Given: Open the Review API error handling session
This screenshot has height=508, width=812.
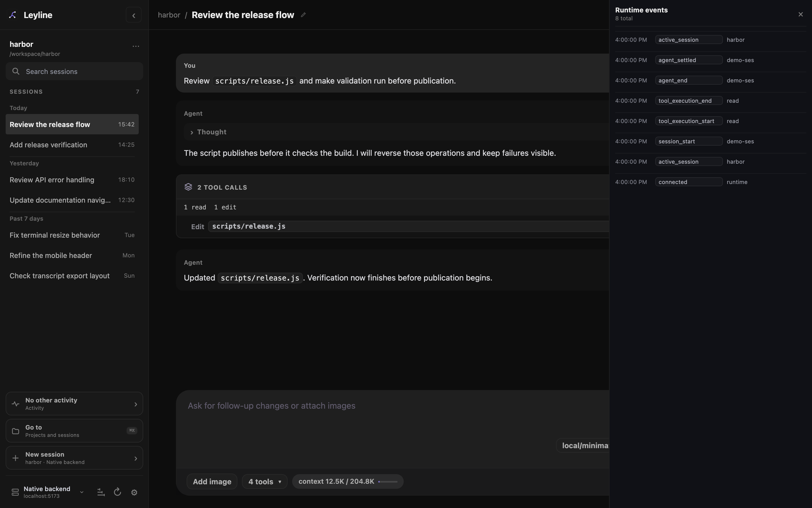Looking at the screenshot, I should 72,180.
